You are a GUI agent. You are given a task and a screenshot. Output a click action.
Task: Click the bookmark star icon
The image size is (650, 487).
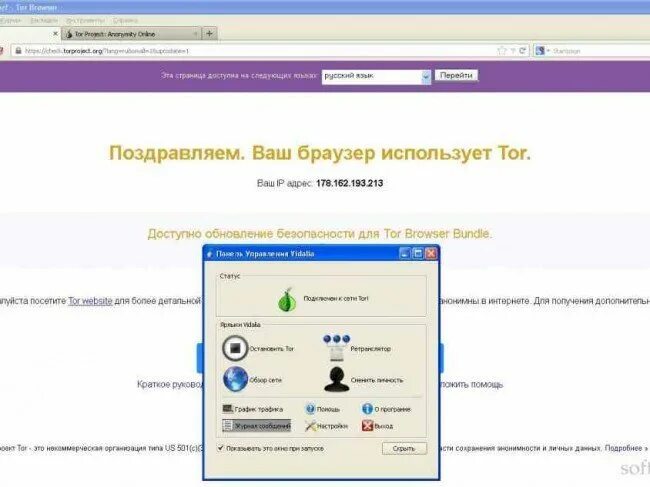[502, 51]
